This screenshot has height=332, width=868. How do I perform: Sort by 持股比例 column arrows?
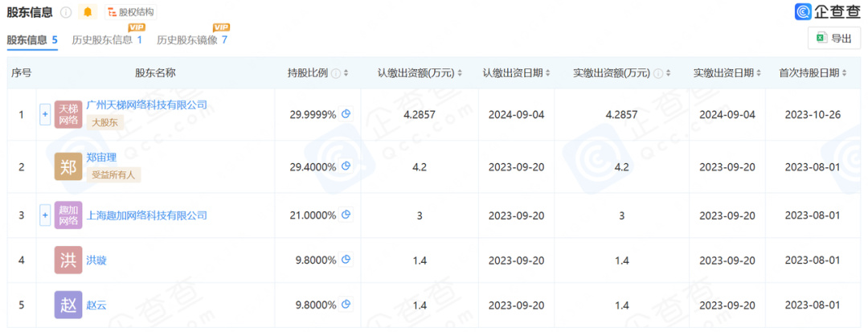pyautogui.click(x=346, y=74)
